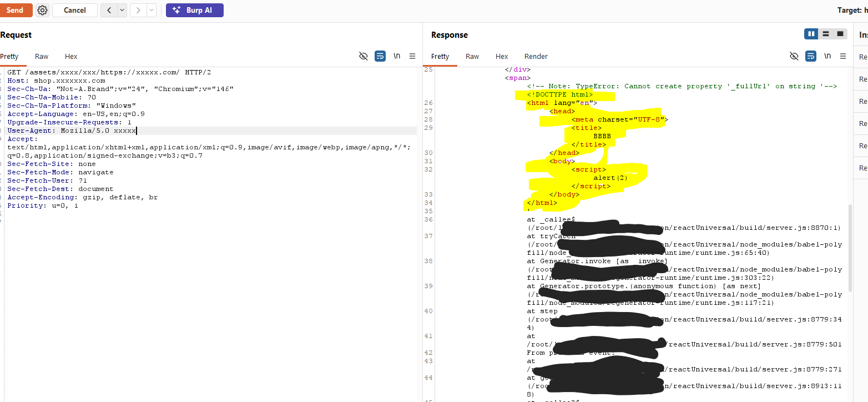Launch Burp AI
868x402 pixels.
[195, 10]
